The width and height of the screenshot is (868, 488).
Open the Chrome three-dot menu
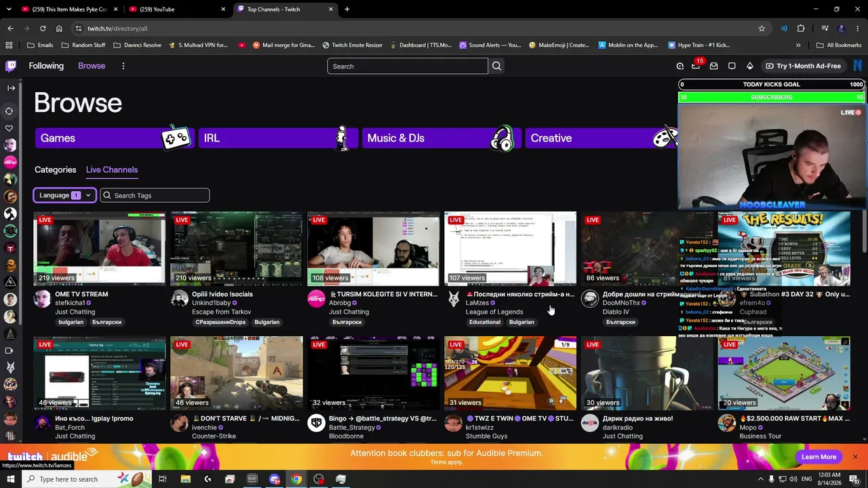pos(858,28)
